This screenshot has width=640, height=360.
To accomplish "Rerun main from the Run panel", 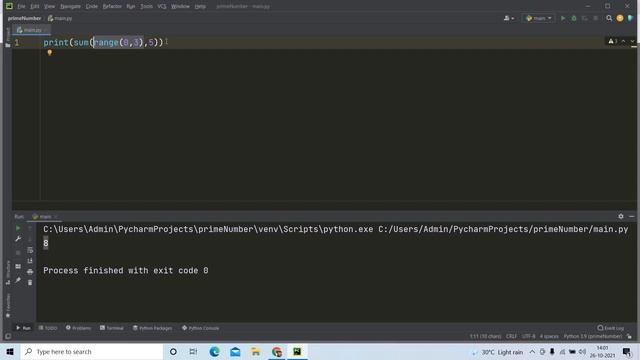I will click(18, 228).
